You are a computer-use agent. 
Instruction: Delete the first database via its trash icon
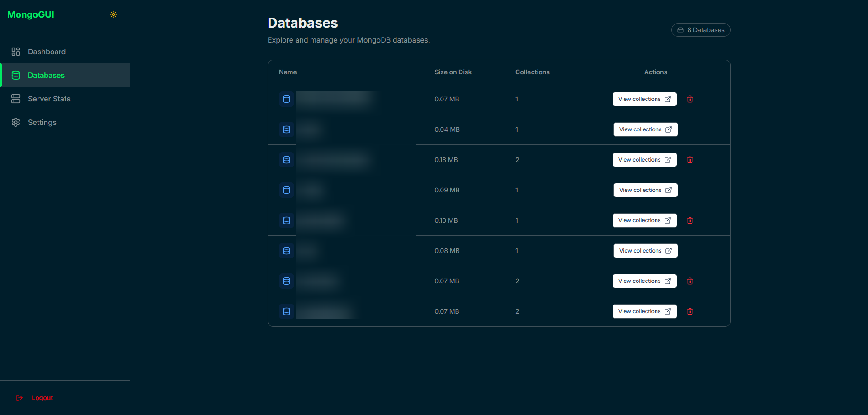tap(690, 99)
